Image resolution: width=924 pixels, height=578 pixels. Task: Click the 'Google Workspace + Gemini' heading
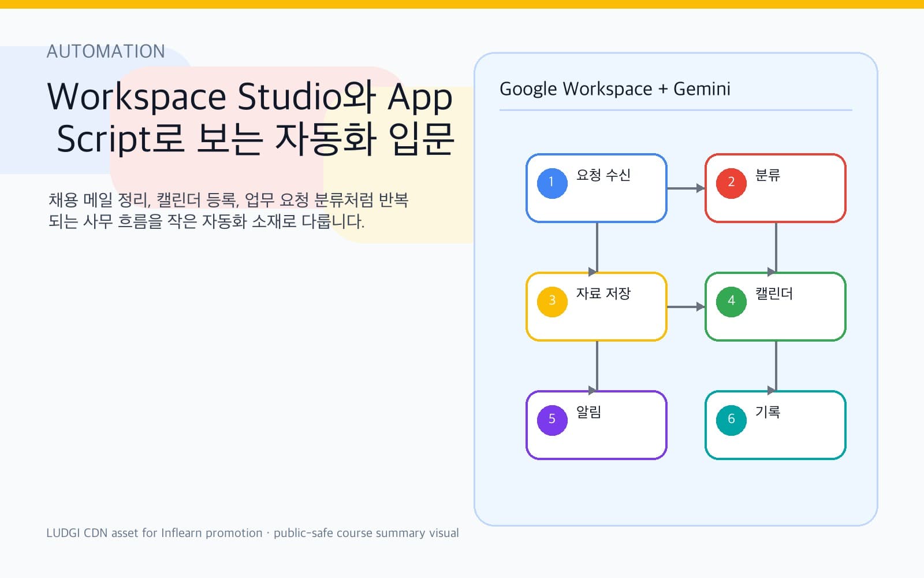pos(615,89)
